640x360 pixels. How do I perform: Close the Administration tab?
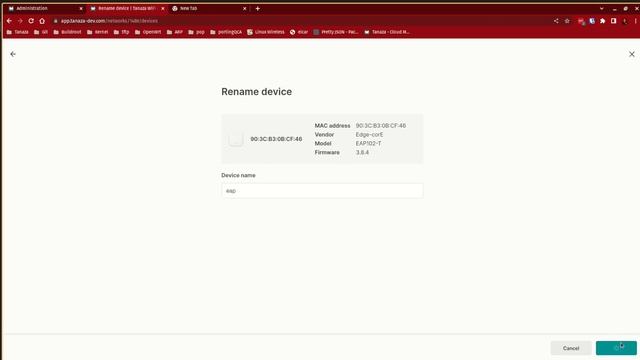tap(81, 9)
